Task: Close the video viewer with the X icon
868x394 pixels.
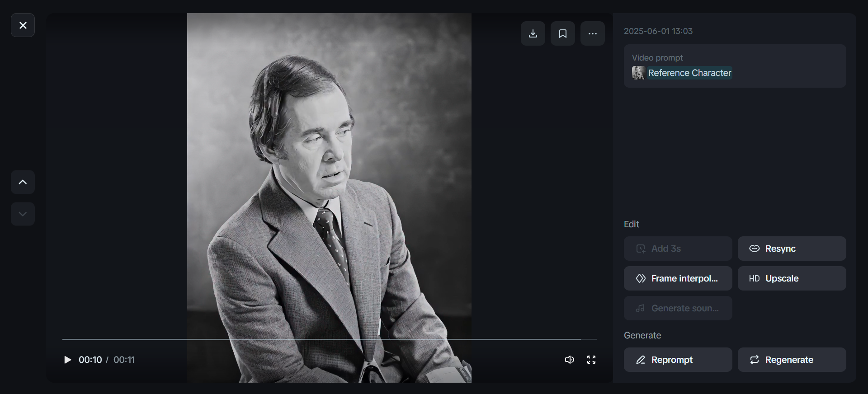Action: (x=23, y=25)
